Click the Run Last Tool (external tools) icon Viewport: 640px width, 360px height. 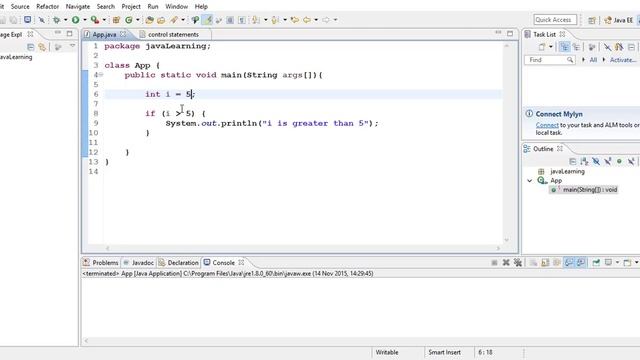(95, 20)
